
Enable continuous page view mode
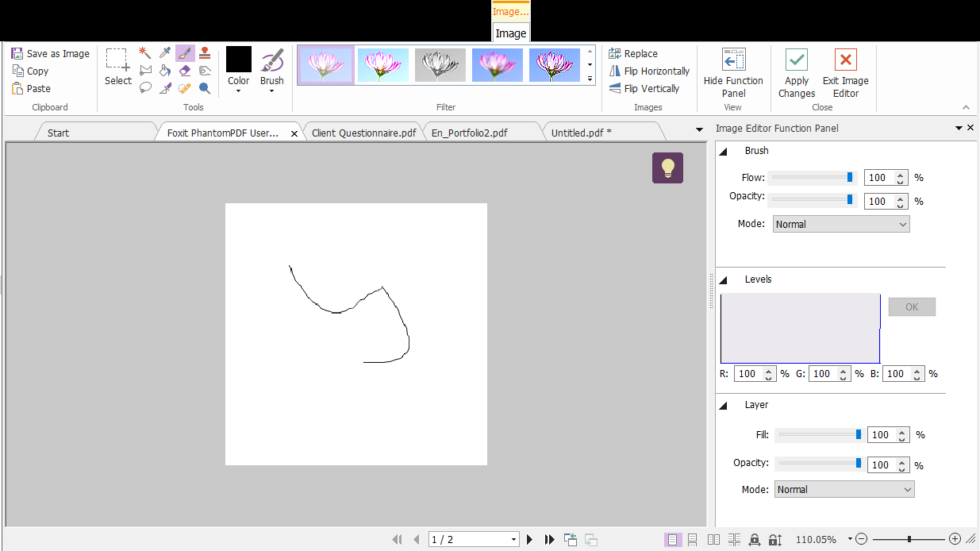coord(693,540)
